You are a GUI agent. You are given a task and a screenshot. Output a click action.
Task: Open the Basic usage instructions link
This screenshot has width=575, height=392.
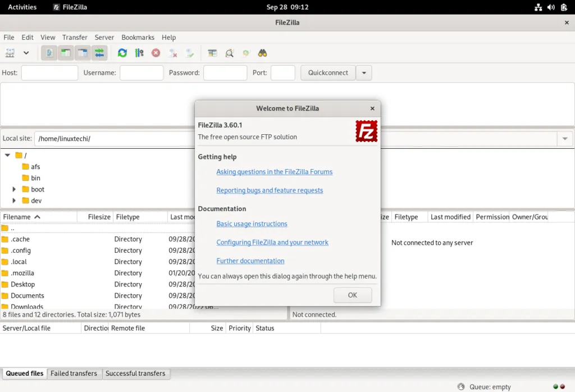click(252, 224)
